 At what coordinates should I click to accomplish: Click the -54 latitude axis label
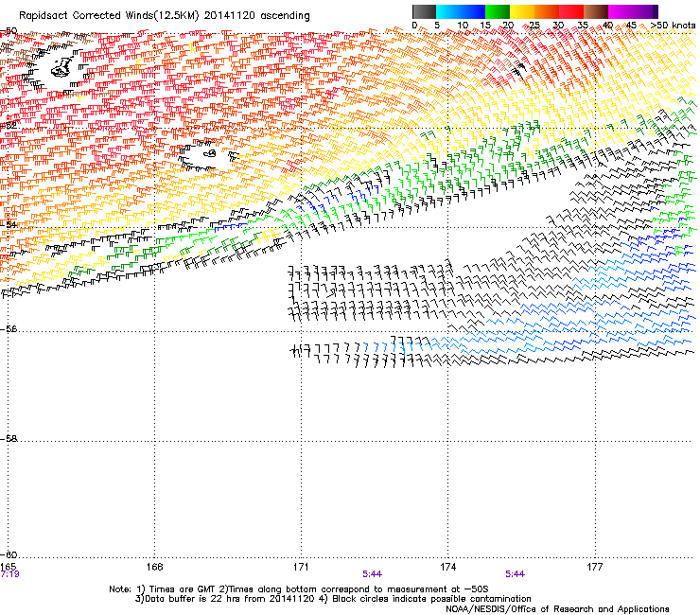[x=9, y=224]
